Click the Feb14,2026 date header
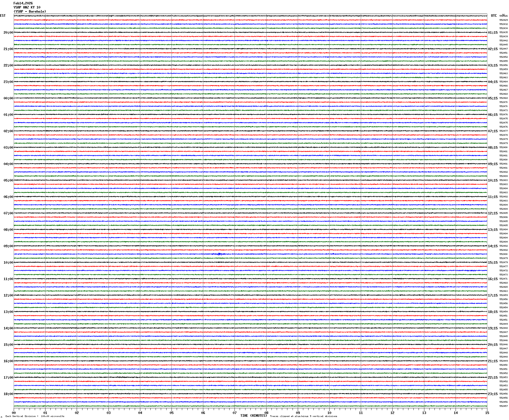This screenshot has width=509, height=420. coord(23,3)
